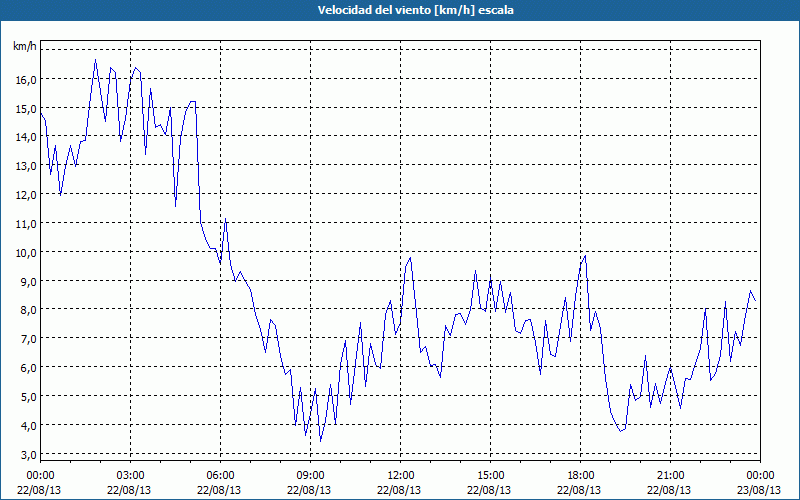Click the chart title 'Velocidad del viento [km/h] escala'

pyautogui.click(x=415, y=10)
